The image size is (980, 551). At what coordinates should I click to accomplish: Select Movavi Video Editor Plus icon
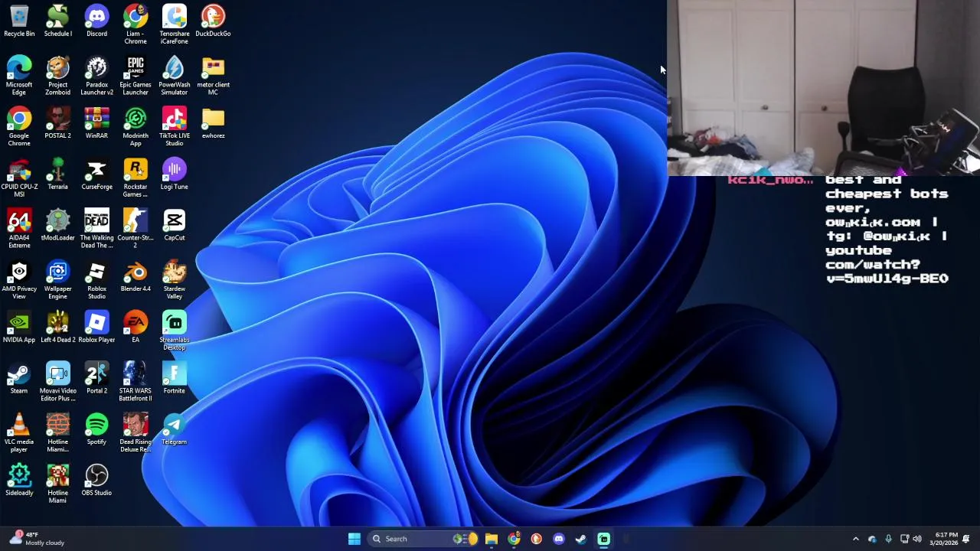[x=58, y=382]
